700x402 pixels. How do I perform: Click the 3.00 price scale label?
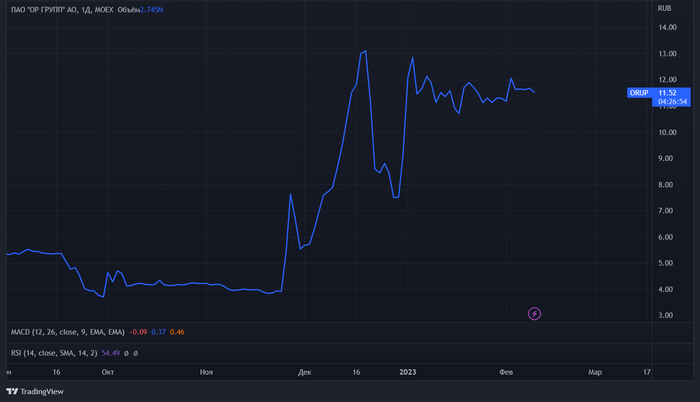point(667,315)
